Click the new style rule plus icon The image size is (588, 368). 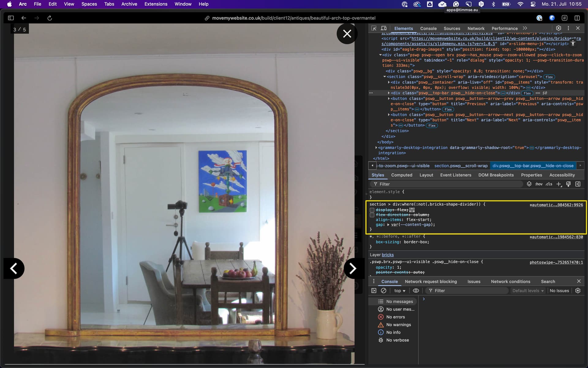(x=559, y=184)
